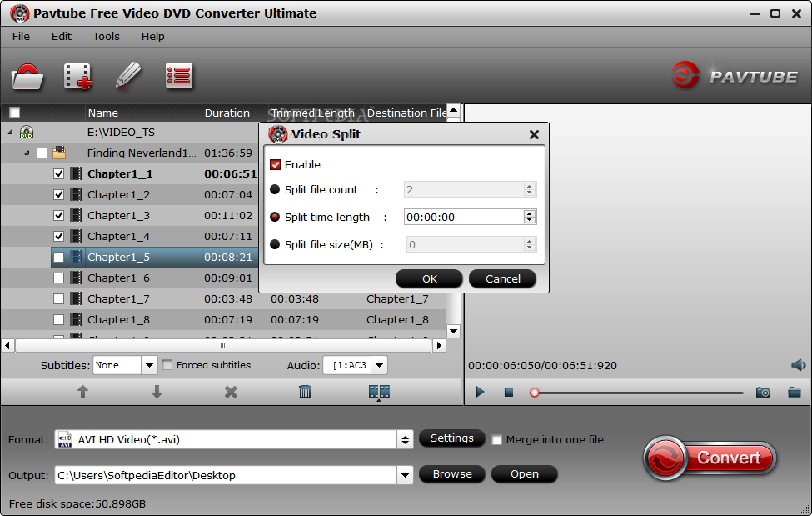Click the film strip icon of Chapter1_3
Screen dimensions: 812x516
click(76, 215)
